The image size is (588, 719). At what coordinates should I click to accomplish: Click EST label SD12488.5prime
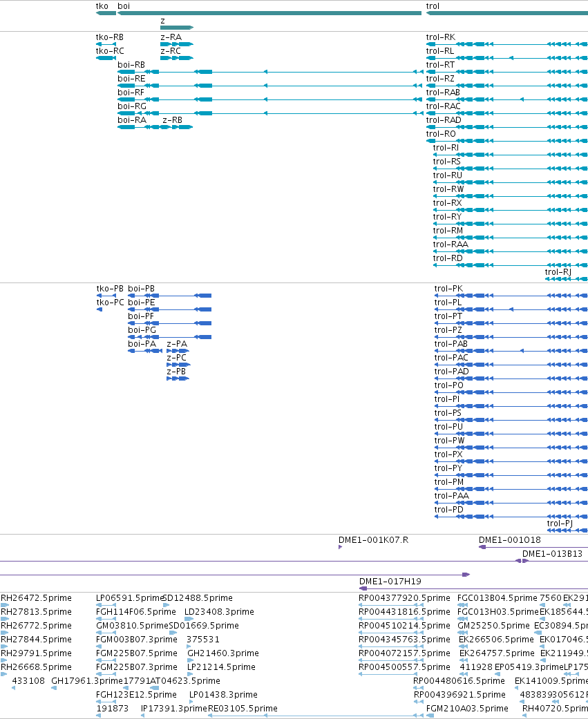click(x=198, y=598)
